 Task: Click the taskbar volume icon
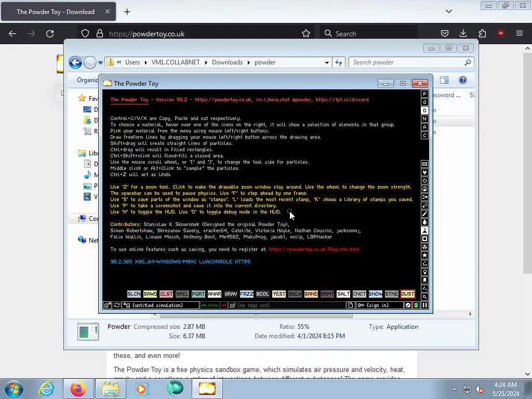[480, 390]
